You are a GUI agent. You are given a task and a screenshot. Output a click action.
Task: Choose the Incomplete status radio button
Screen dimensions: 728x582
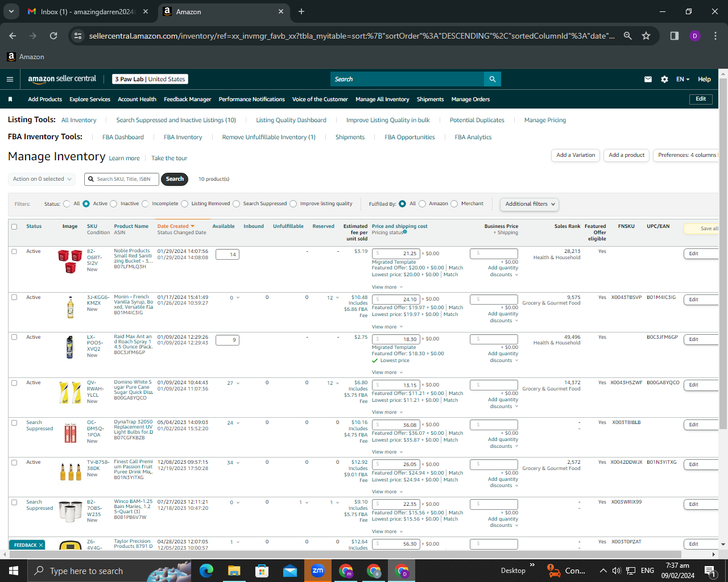tap(145, 203)
